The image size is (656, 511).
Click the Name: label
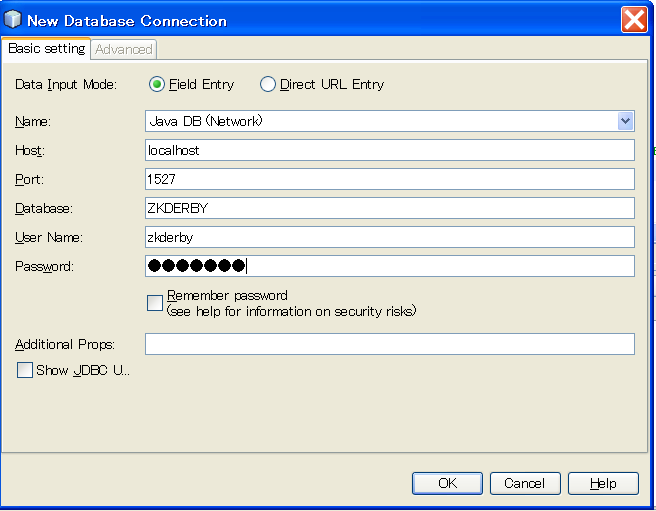coord(33,121)
